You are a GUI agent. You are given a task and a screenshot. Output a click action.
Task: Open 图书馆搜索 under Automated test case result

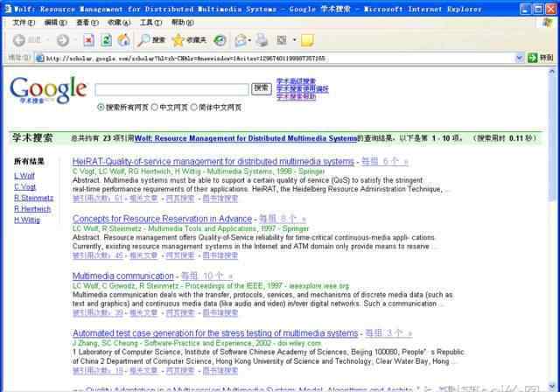220,371
